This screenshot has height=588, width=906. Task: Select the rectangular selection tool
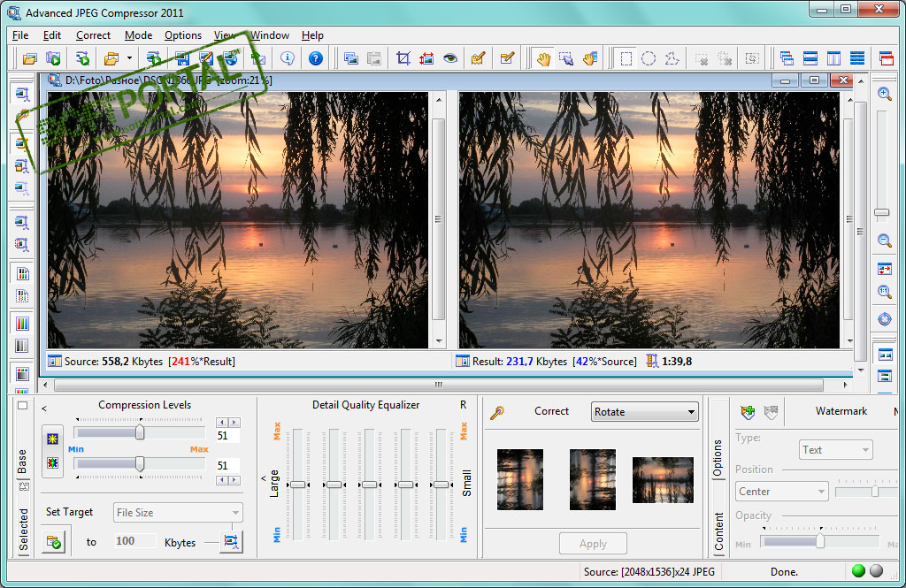pos(626,58)
